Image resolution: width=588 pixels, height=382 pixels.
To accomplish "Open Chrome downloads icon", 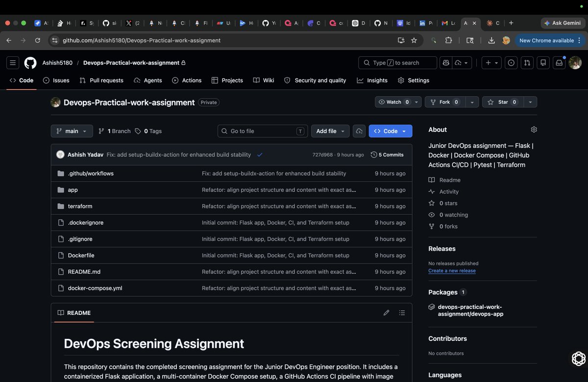I will (x=491, y=41).
